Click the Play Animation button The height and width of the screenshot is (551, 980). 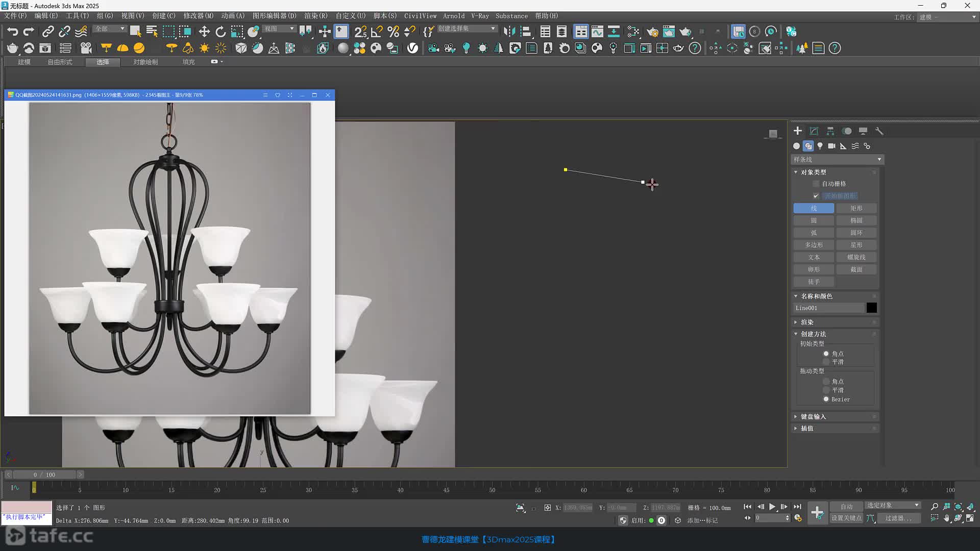click(772, 507)
